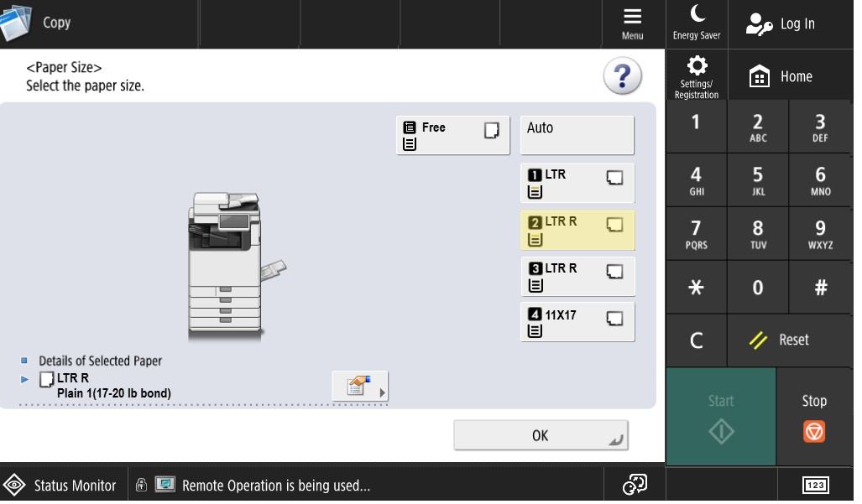The width and height of the screenshot is (862, 504).
Task: Choose drawer 2 LTR R paper
Action: pyautogui.click(x=577, y=230)
